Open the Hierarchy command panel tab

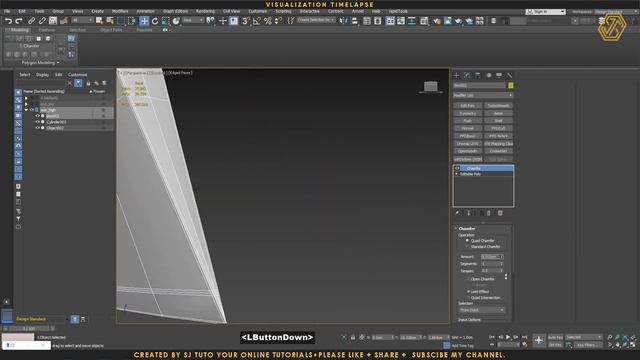point(478,76)
